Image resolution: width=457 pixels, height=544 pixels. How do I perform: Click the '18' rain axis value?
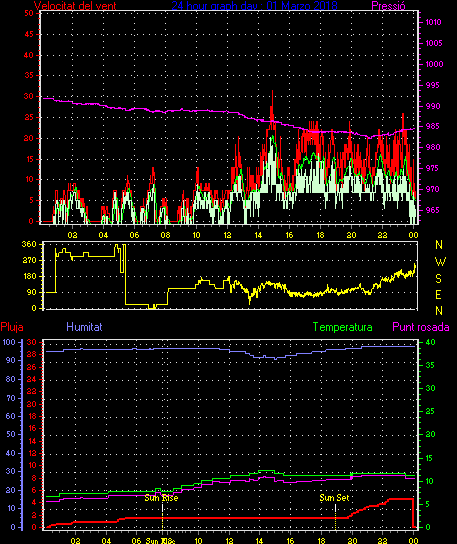(x=32, y=416)
